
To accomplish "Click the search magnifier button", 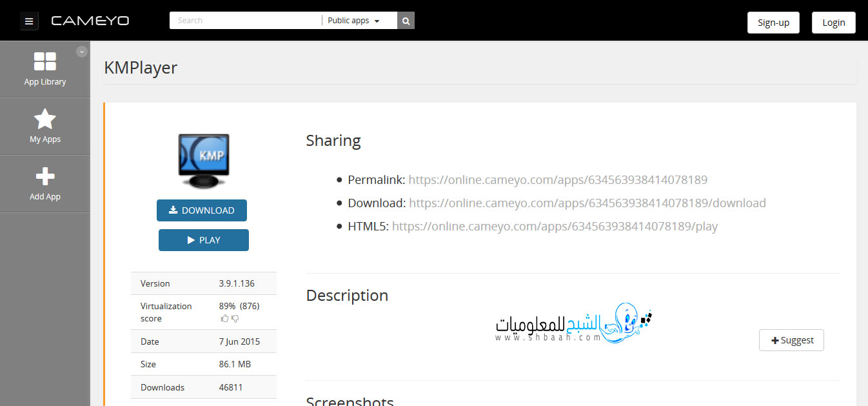I will pos(406,21).
